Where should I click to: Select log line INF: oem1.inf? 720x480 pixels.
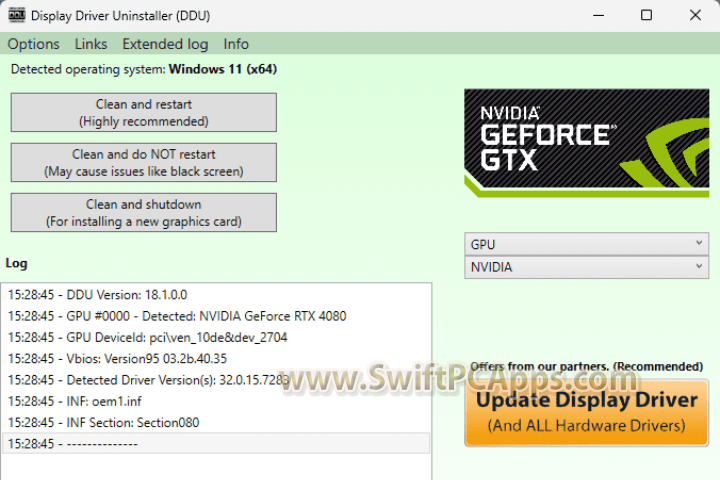(216, 401)
